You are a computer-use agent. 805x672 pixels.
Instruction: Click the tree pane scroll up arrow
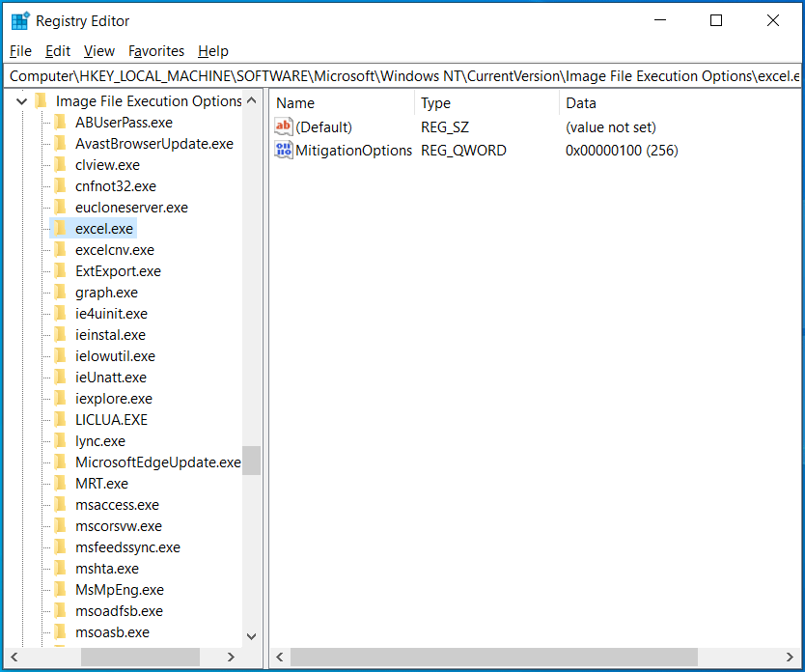point(252,100)
